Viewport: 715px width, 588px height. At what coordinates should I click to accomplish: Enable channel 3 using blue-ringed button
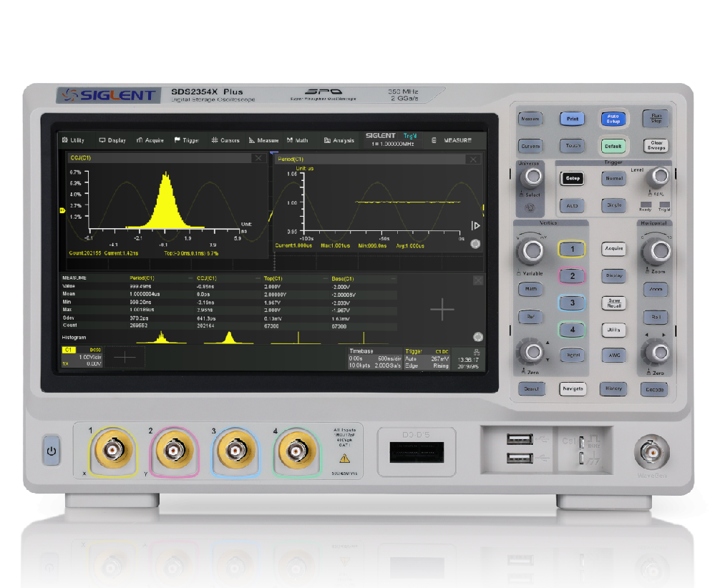(571, 303)
